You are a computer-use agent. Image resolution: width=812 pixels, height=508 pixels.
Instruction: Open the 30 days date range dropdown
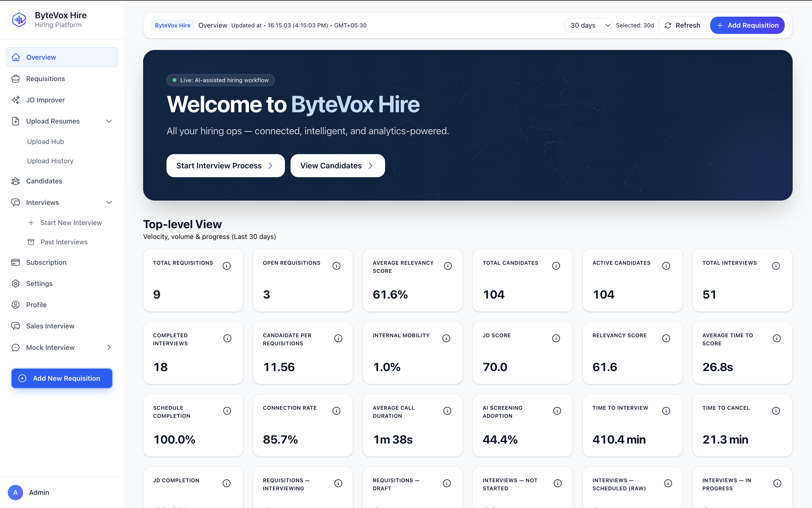point(588,25)
